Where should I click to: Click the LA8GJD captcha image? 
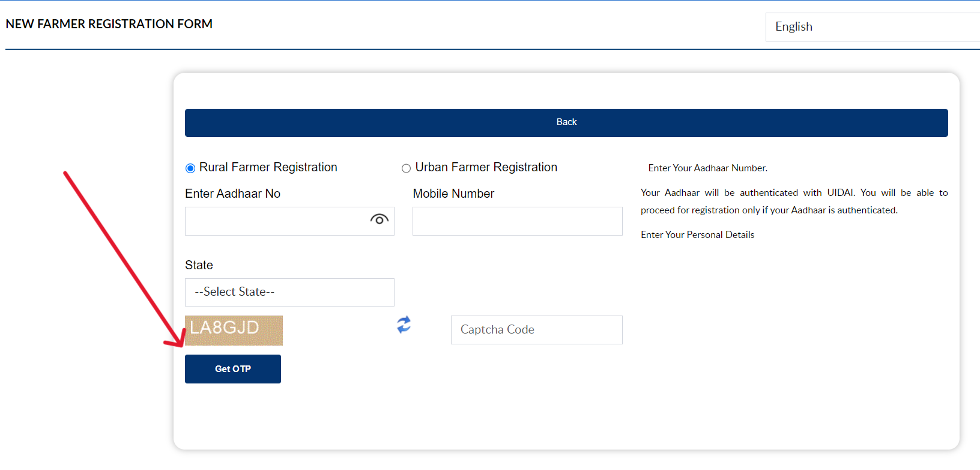click(x=233, y=330)
